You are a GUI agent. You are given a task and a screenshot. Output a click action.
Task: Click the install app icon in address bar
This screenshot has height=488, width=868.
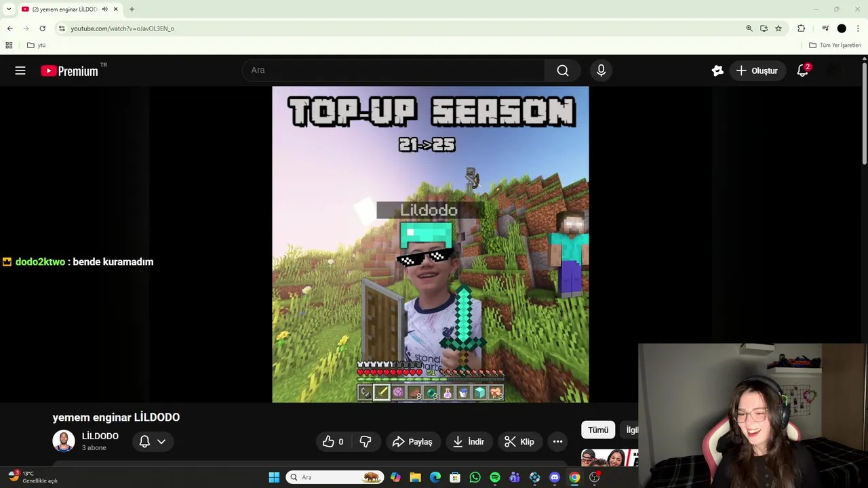(x=764, y=28)
